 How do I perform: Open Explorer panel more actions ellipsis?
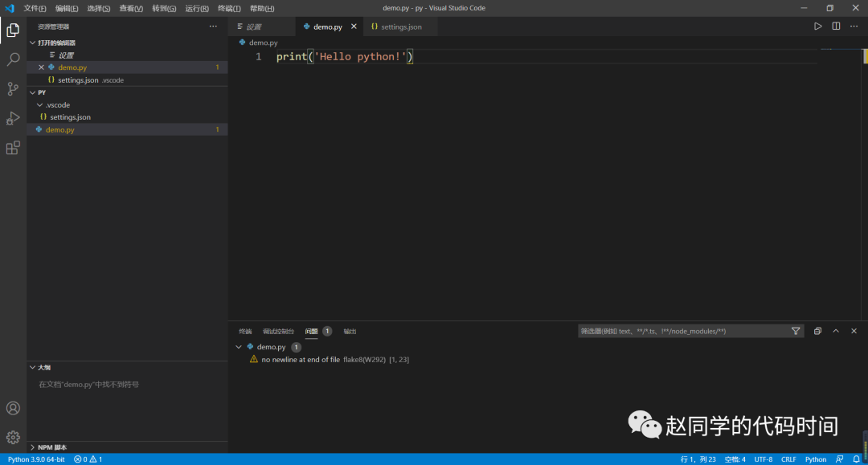213,27
